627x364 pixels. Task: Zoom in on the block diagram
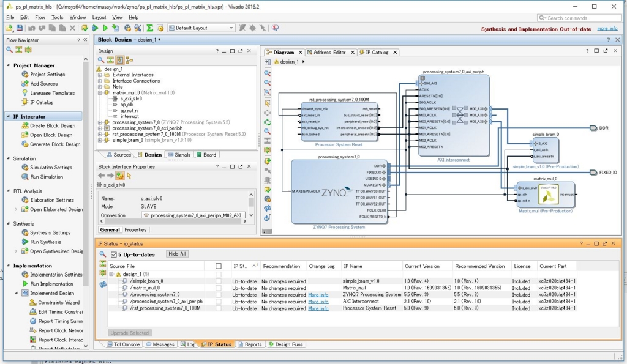(268, 73)
